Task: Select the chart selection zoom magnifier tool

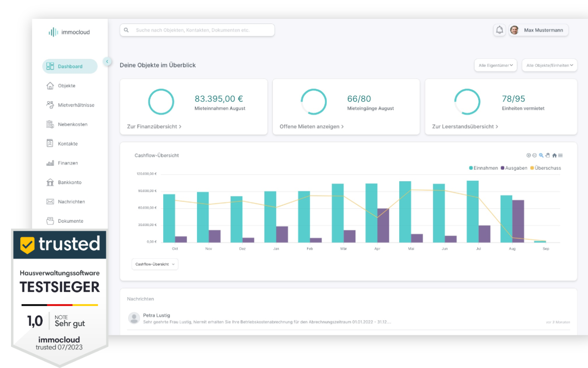Action: 541,155
